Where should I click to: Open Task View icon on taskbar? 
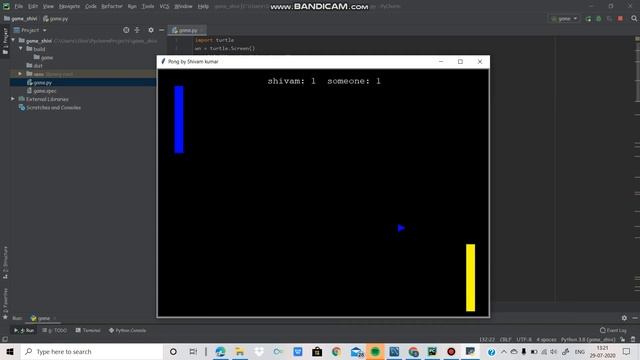click(193, 351)
